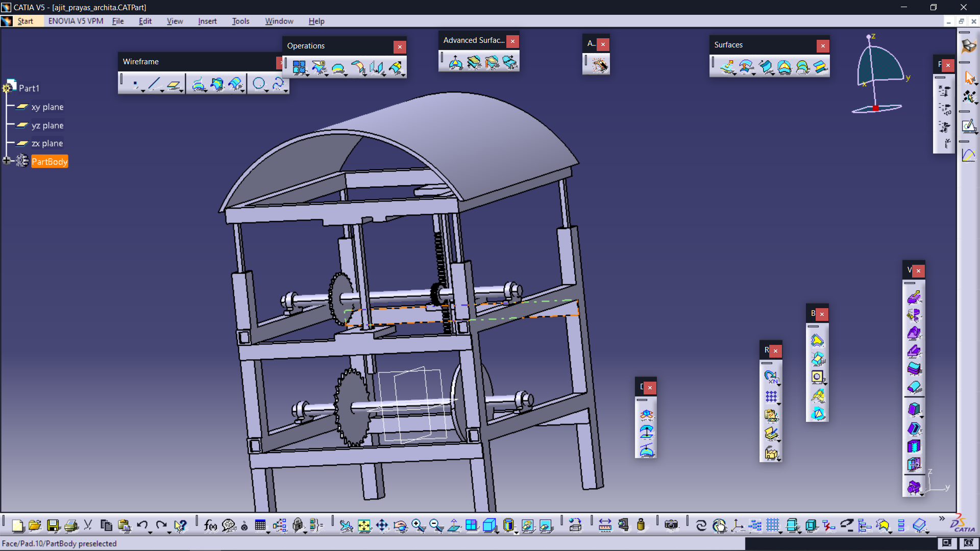Toggle the Hide/Show icon
The width and height of the screenshot is (980, 551).
click(x=528, y=525)
